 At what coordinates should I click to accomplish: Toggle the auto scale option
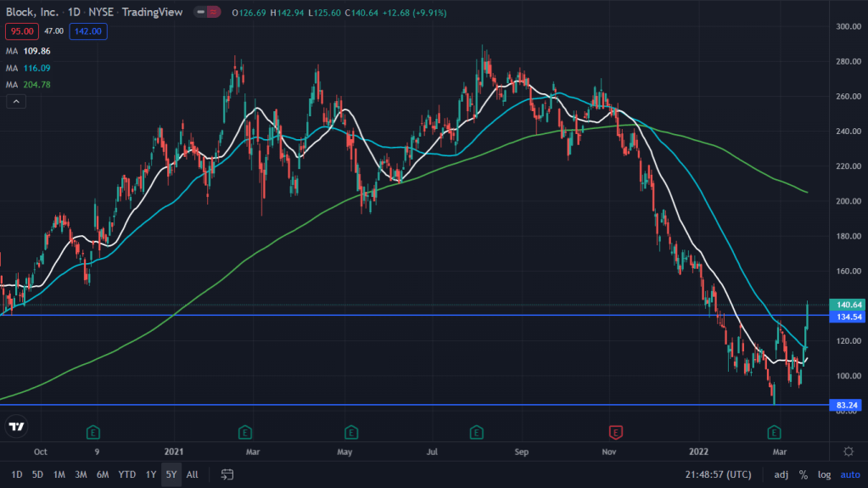pyautogui.click(x=849, y=474)
